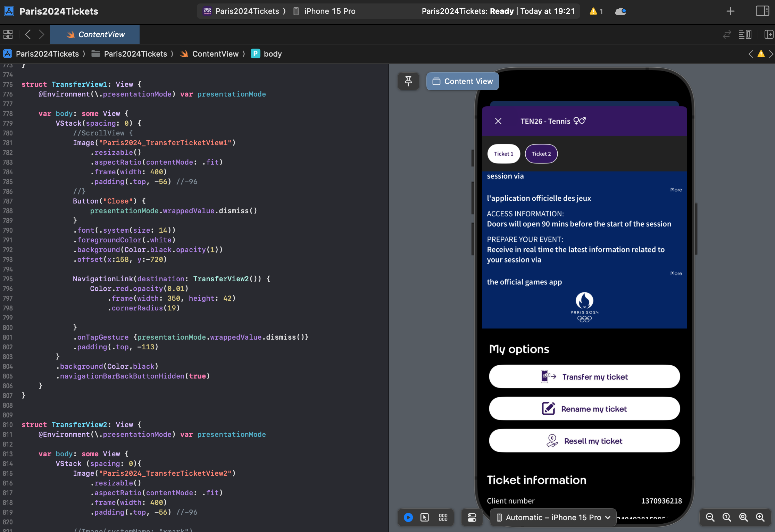This screenshot has width=775, height=532.
Task: Select the Ticket 2 pill in preview
Action: (x=541, y=154)
